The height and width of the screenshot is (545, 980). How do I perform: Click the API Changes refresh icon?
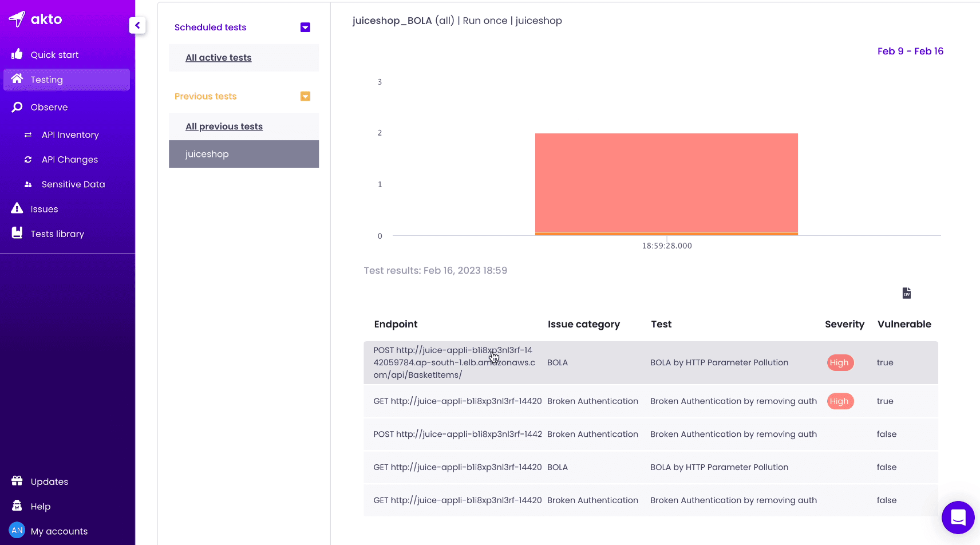click(x=28, y=160)
